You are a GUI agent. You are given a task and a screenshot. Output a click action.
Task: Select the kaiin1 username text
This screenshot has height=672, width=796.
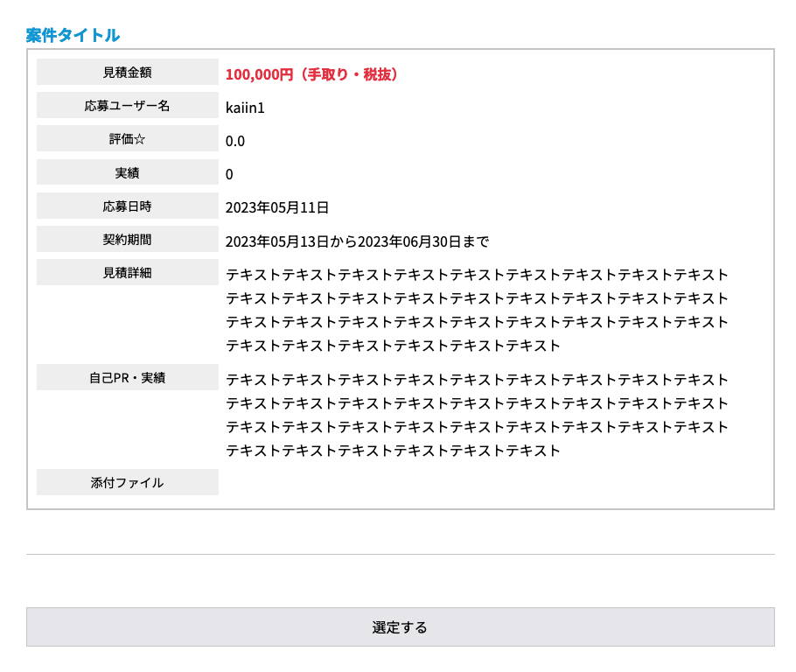click(x=245, y=108)
